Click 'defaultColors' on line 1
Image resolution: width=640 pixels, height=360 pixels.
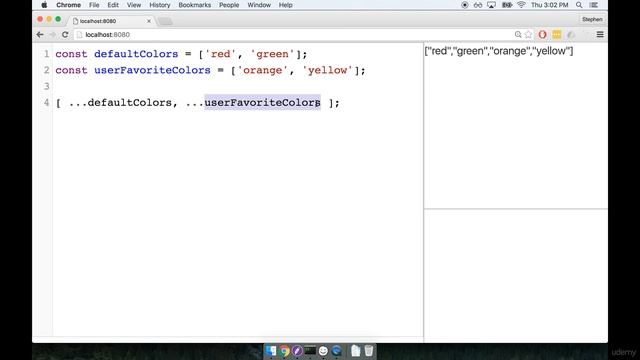(136, 54)
